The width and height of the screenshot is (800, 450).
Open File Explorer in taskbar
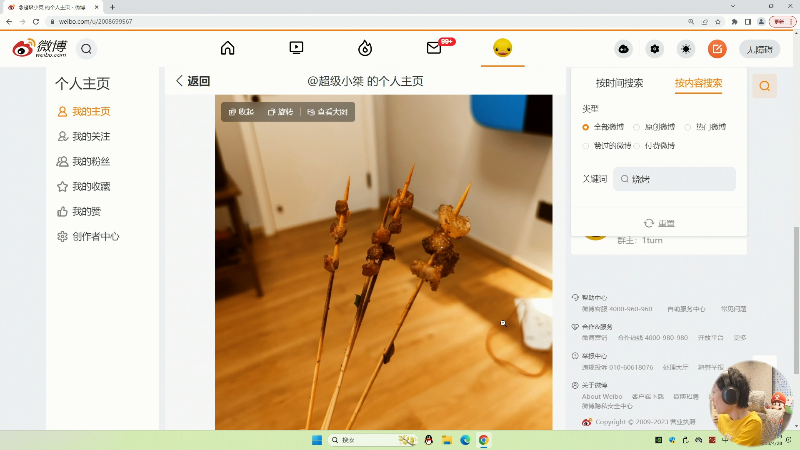(447, 440)
